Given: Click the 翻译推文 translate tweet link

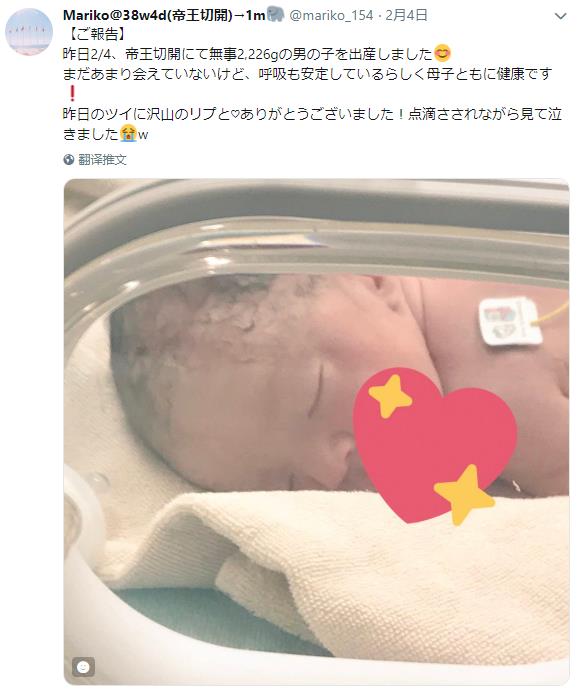Looking at the screenshot, I should [102, 159].
